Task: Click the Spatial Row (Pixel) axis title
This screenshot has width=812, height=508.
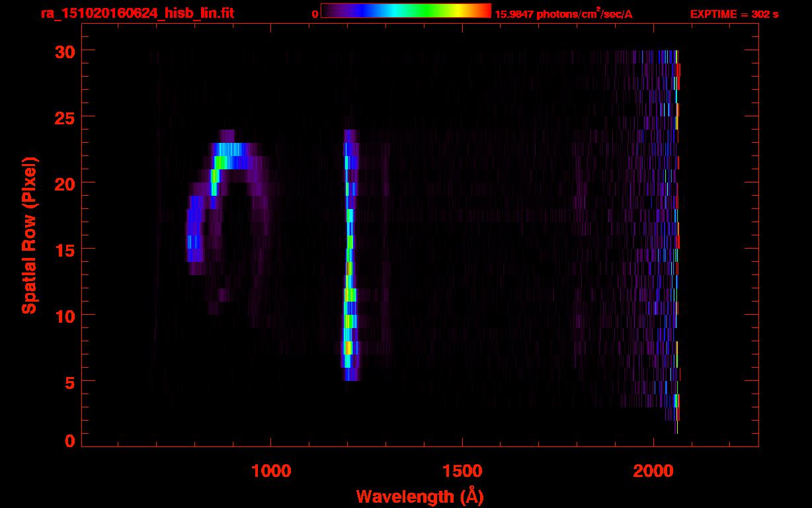Action: 29,235
